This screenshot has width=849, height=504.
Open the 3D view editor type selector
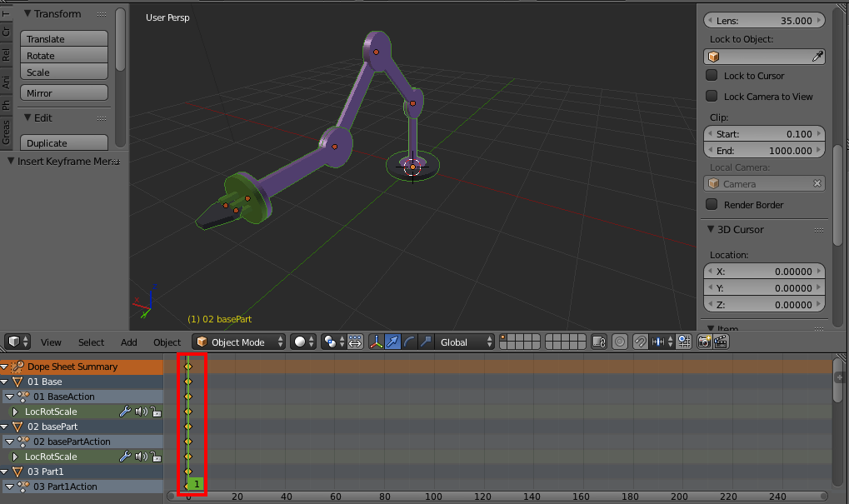click(x=17, y=342)
